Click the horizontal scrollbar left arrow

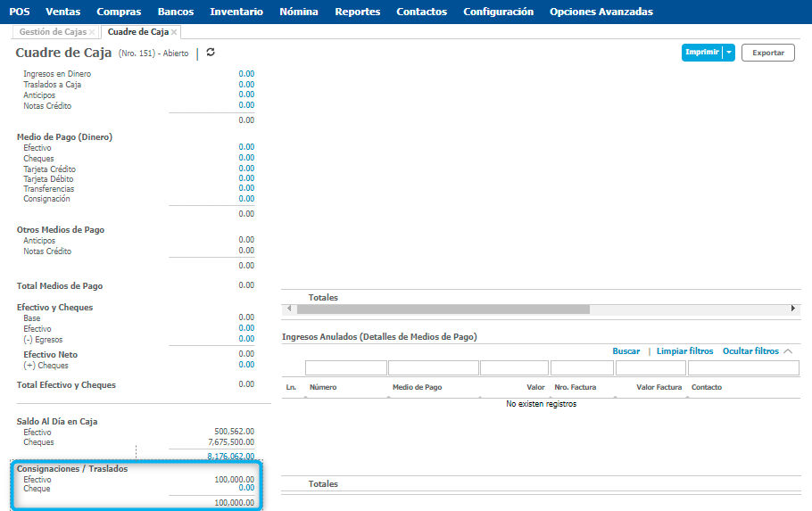coord(288,309)
